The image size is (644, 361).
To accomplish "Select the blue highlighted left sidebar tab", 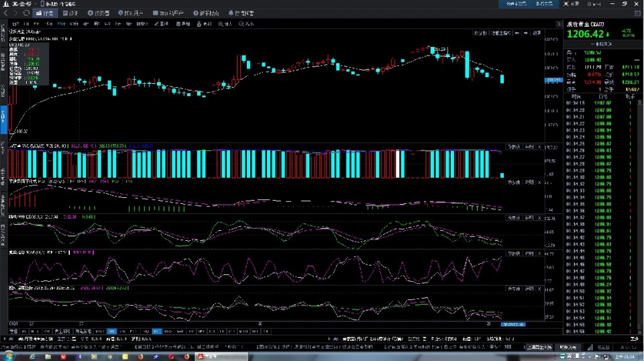I will 3,116.
